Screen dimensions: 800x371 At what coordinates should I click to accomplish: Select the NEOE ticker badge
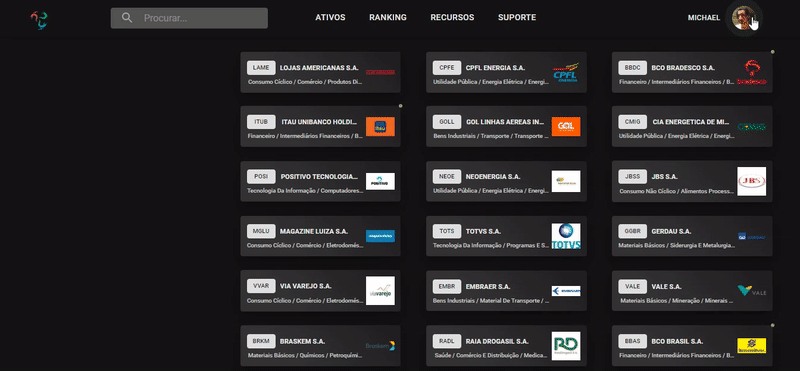447,177
